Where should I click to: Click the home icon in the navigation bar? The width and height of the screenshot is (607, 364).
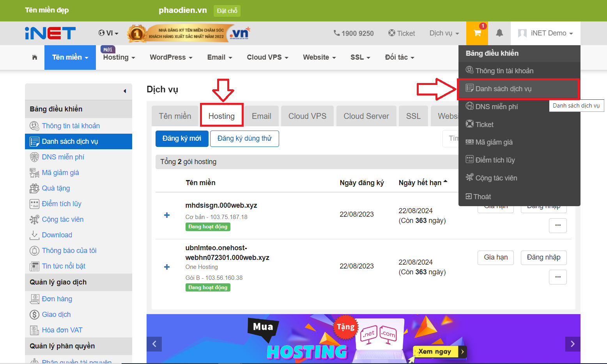click(34, 57)
